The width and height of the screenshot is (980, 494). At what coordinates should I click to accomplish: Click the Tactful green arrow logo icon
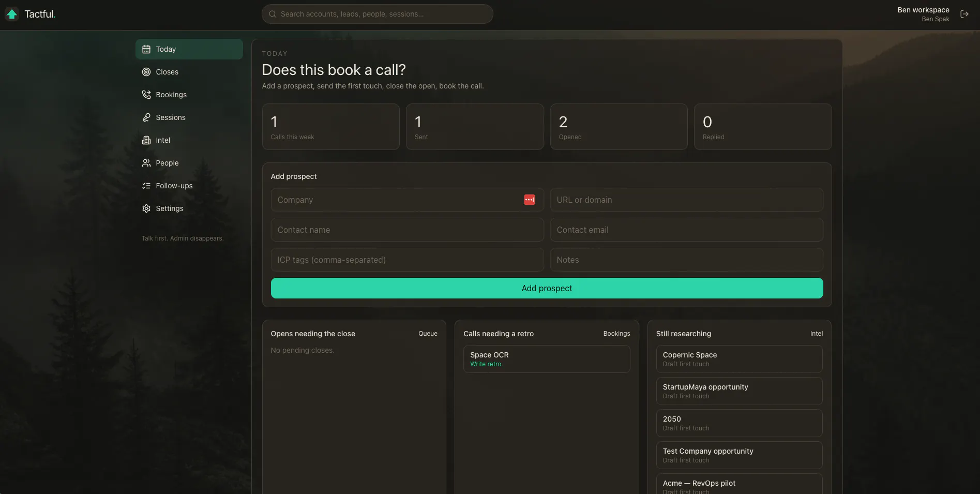pyautogui.click(x=12, y=14)
